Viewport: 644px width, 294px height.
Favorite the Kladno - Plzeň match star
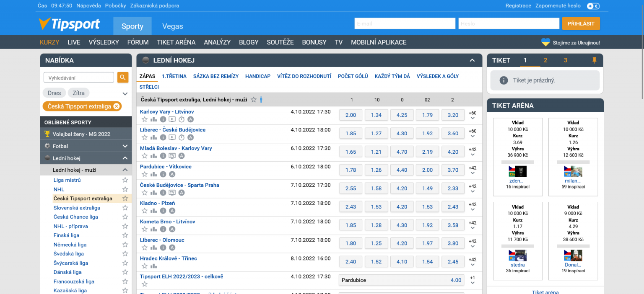coord(145,211)
